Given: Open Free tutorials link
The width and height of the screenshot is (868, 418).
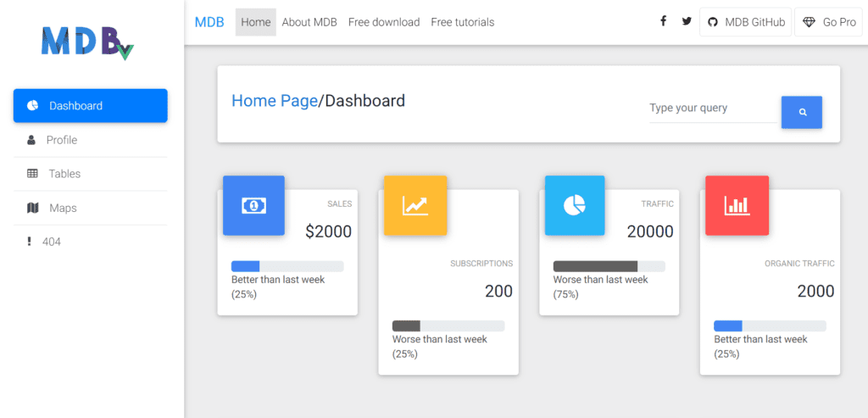Looking at the screenshot, I should click(463, 22).
